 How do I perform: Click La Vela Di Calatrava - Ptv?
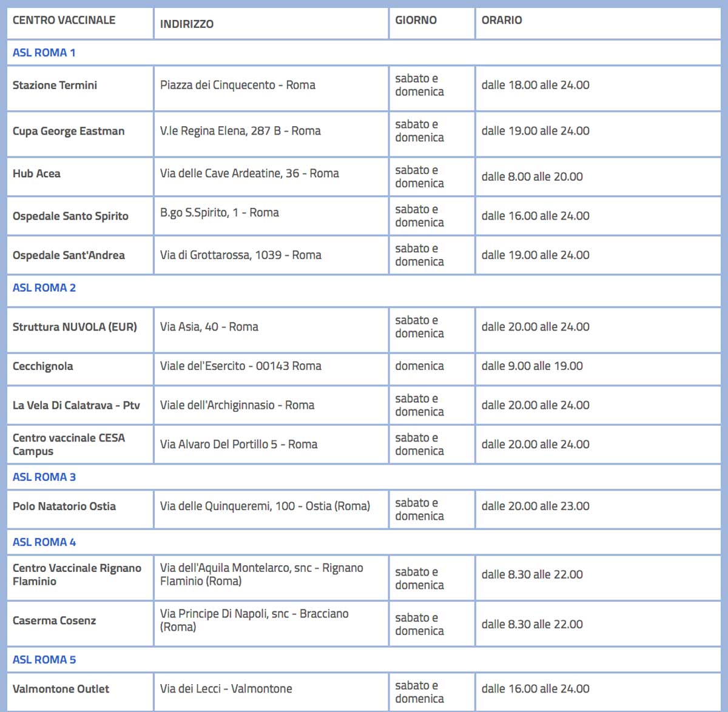pos(76,405)
